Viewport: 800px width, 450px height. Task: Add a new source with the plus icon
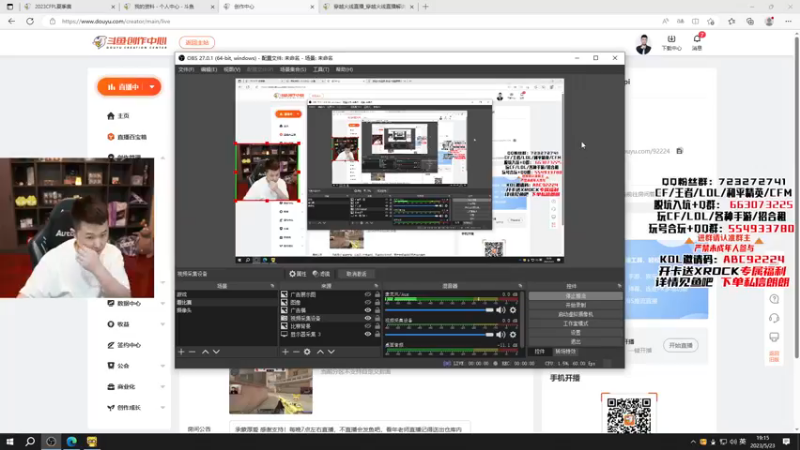point(285,352)
